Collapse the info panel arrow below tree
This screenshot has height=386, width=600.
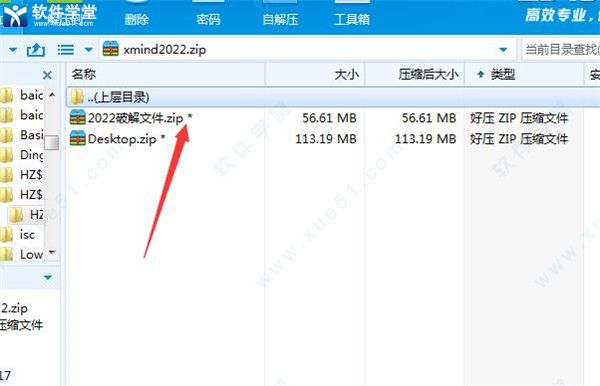click(48, 277)
